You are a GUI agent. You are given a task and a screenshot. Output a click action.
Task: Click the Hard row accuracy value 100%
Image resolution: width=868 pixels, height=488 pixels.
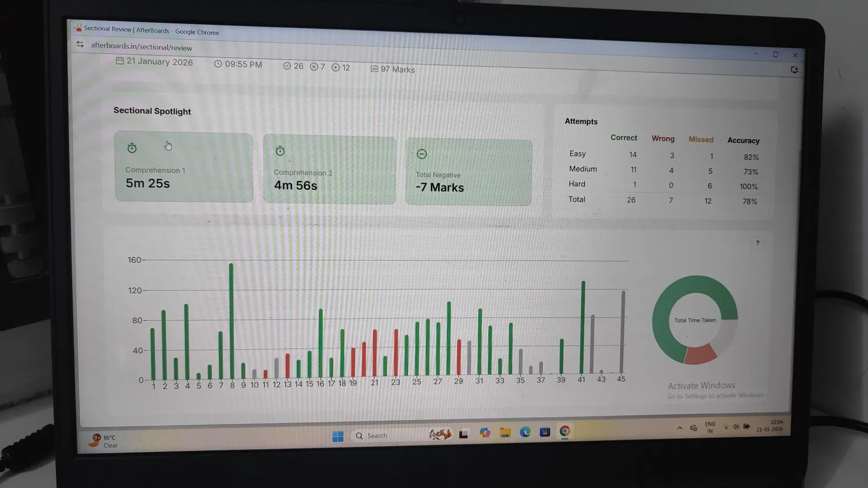pyautogui.click(x=748, y=187)
